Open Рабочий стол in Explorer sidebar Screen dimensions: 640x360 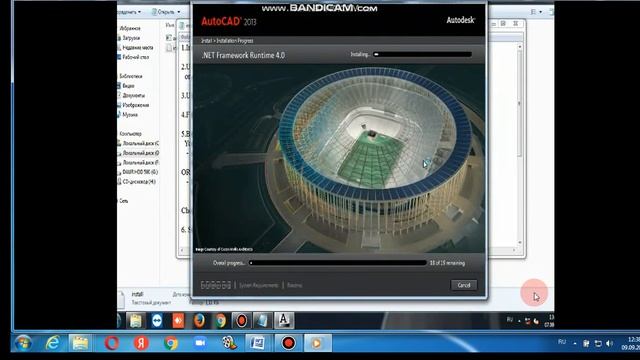pos(133,57)
